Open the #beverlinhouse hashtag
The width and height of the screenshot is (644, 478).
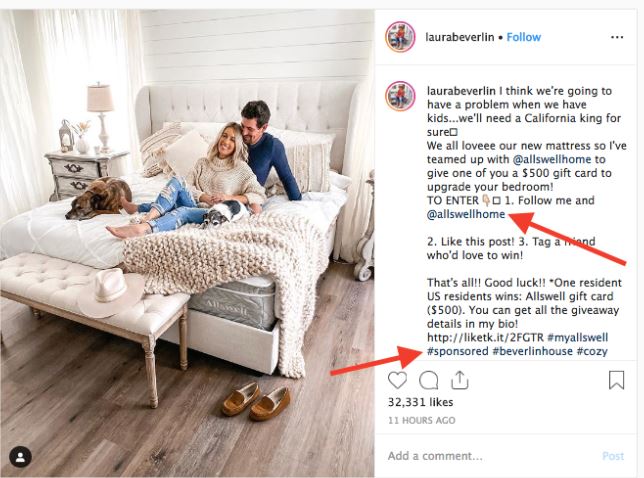click(x=532, y=352)
